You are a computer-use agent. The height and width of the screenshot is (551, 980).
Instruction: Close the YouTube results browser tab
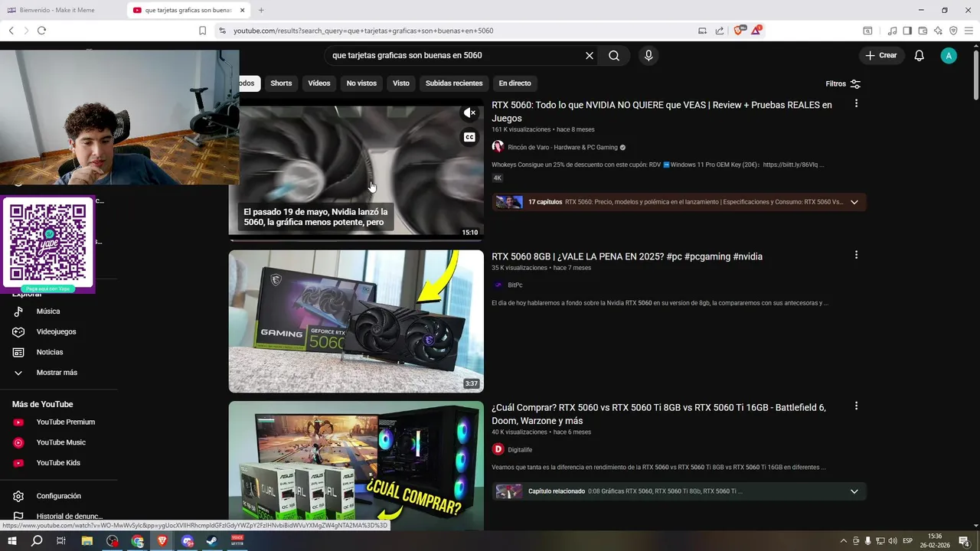click(x=243, y=10)
